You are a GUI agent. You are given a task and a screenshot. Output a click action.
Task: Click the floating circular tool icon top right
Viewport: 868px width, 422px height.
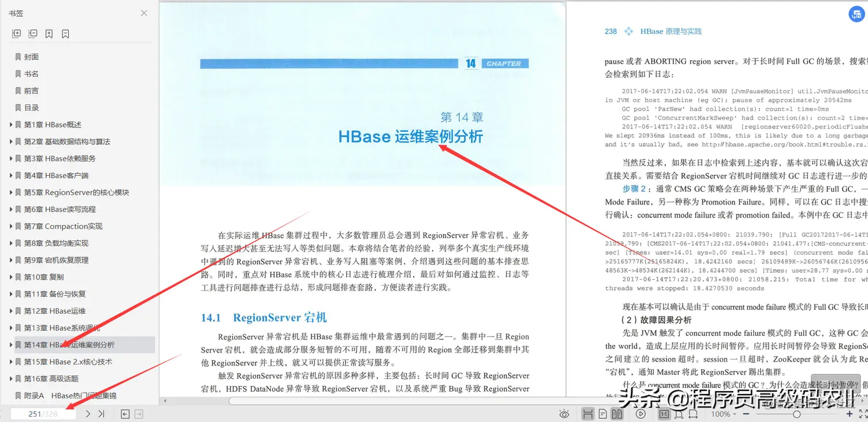click(x=857, y=14)
